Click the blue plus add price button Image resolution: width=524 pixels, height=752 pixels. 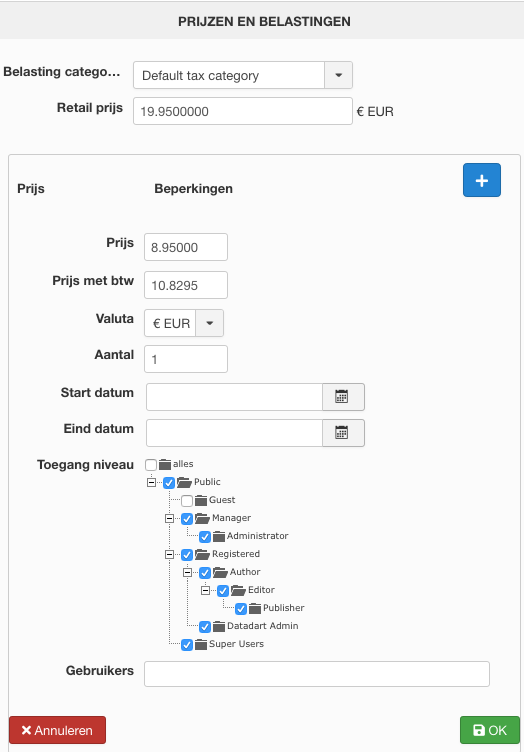point(482,180)
